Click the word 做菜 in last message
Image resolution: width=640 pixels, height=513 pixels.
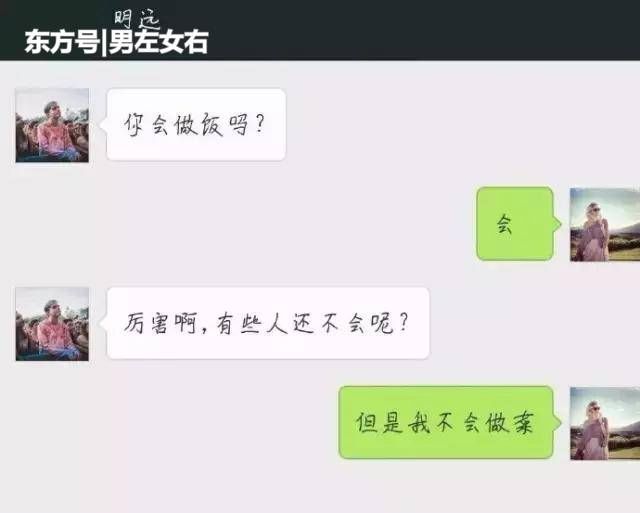click(x=510, y=423)
